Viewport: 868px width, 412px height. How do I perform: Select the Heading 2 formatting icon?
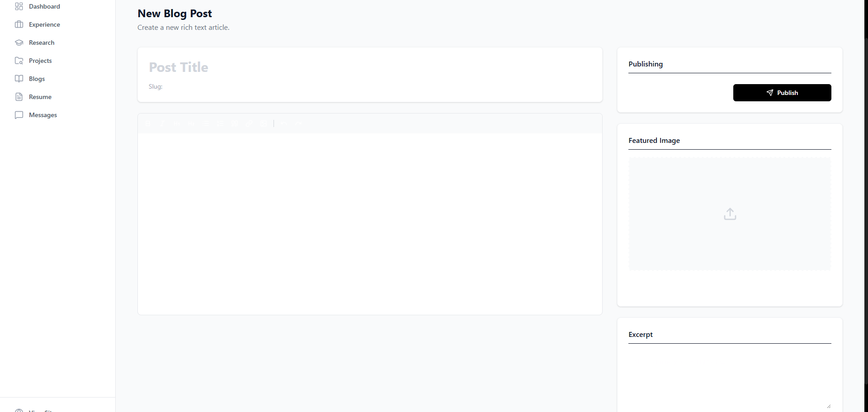click(191, 123)
